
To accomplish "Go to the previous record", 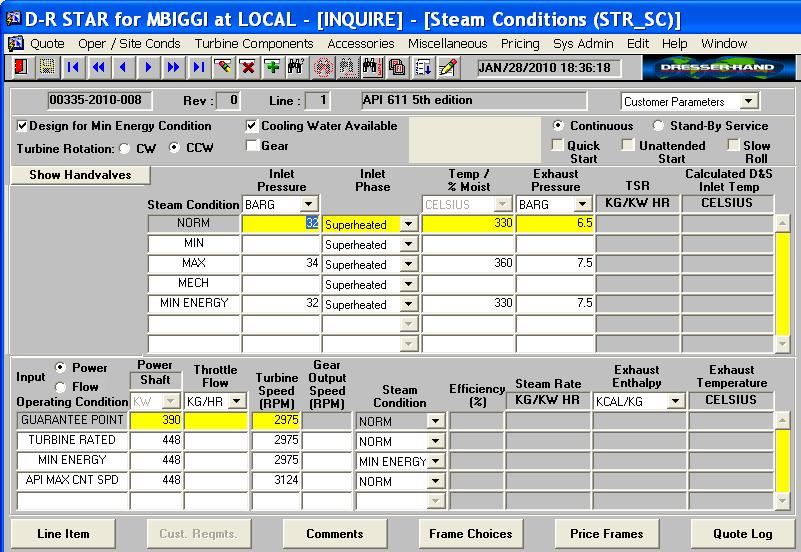I will 123,67.
